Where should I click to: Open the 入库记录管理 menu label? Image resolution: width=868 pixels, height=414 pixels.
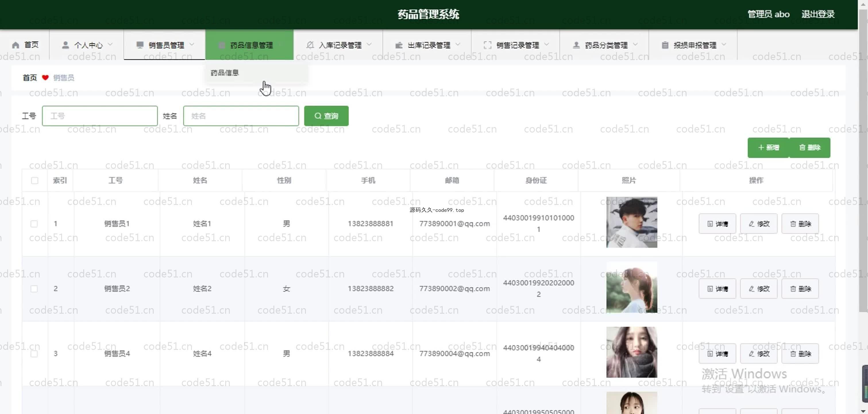click(340, 45)
